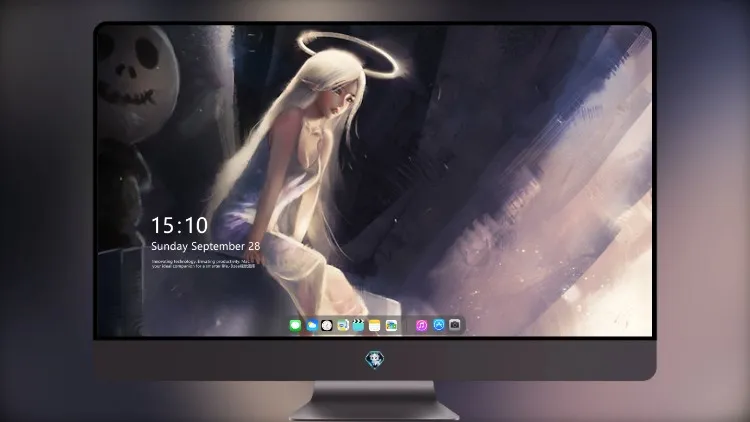Open the blue App Store icon
Image resolution: width=750 pixels, height=422 pixels.
(439, 325)
